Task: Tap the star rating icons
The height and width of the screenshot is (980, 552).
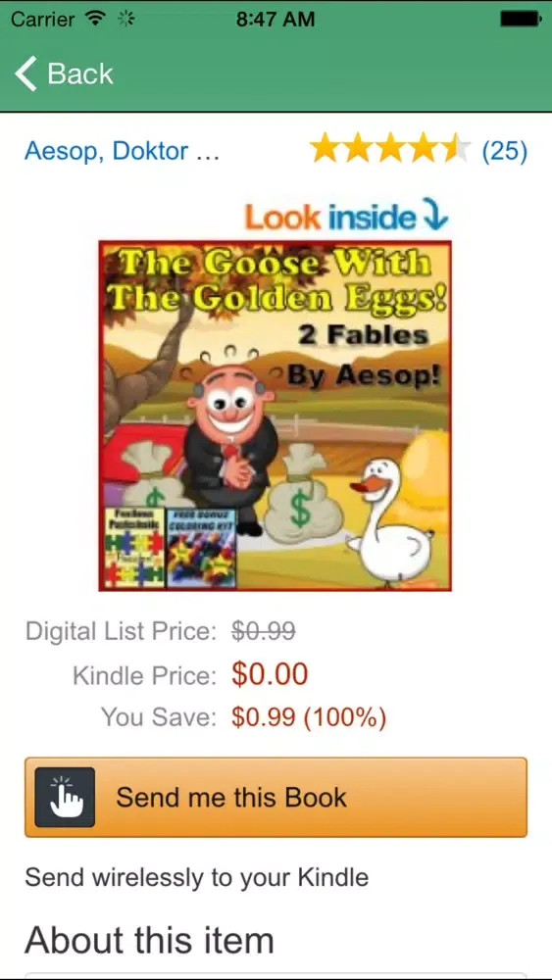Action: (x=390, y=150)
